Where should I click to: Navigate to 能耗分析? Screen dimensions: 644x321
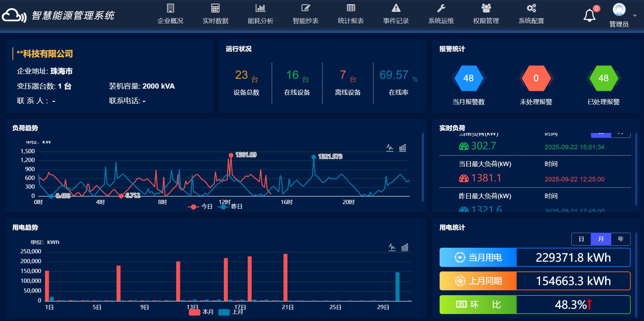[x=260, y=8]
